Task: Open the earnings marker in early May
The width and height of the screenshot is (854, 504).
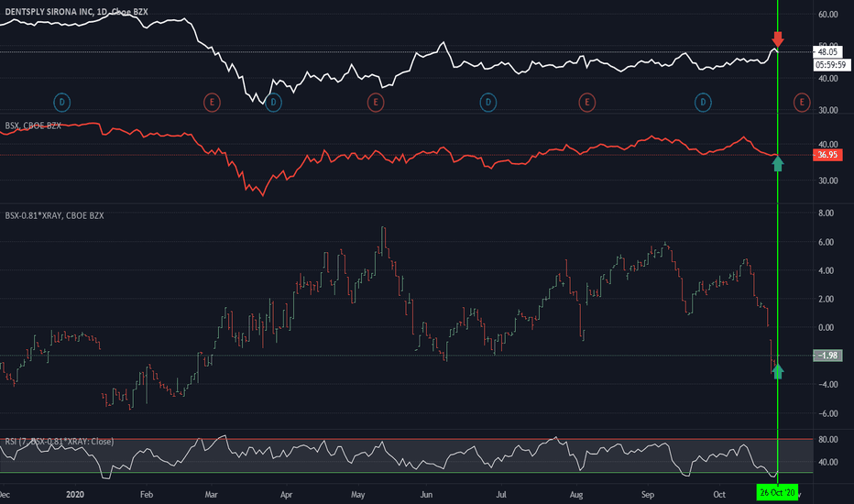Action: coord(376,102)
